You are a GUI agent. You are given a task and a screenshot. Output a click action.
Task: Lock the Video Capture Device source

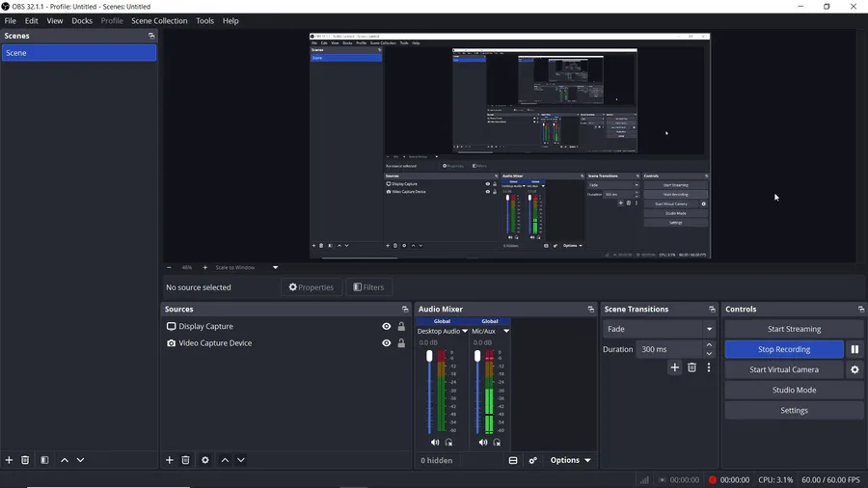click(401, 343)
